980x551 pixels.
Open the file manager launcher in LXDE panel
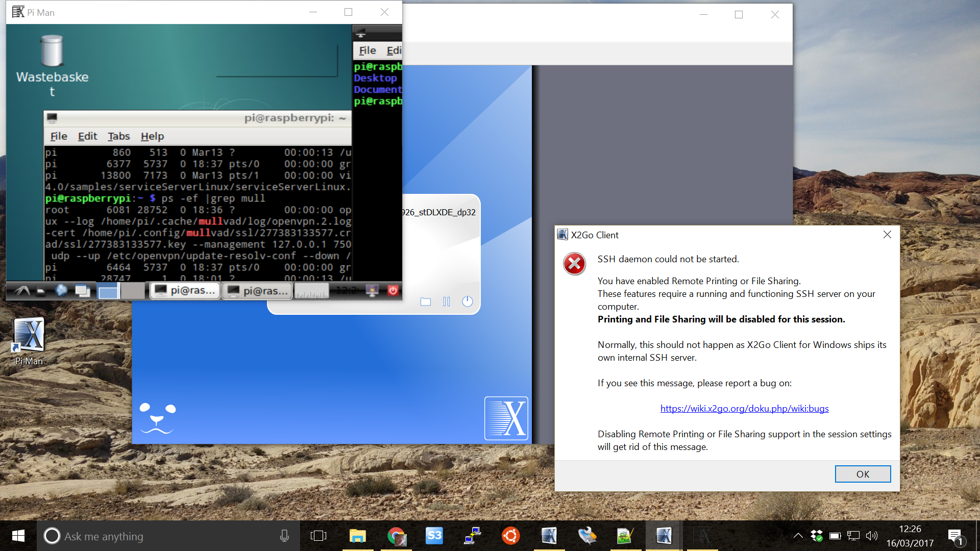coord(41,291)
